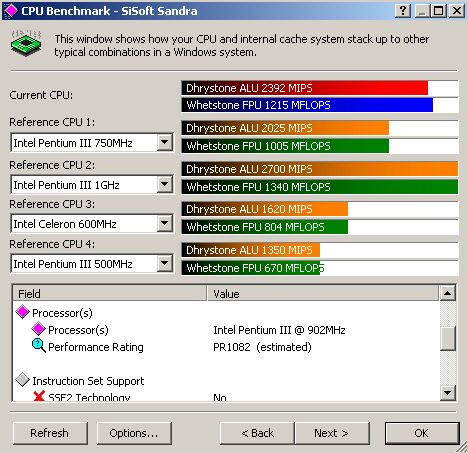
Task: Select the Intel Pentium III 750MHz combo box
Action: [x=92, y=143]
